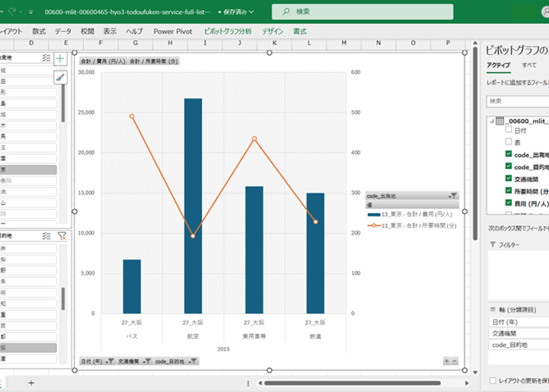Switch to the ピボットグラフ分析 tab
The width and height of the screenshot is (549, 392).
pos(228,31)
